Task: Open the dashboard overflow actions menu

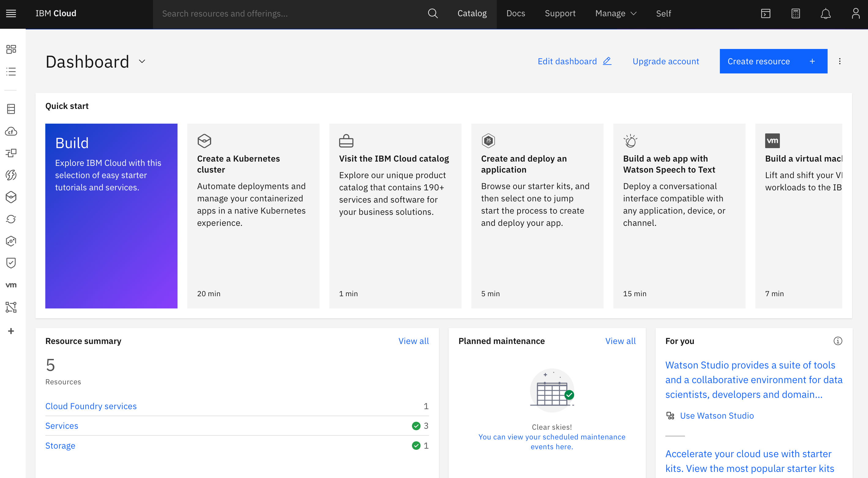Action: [x=840, y=61]
